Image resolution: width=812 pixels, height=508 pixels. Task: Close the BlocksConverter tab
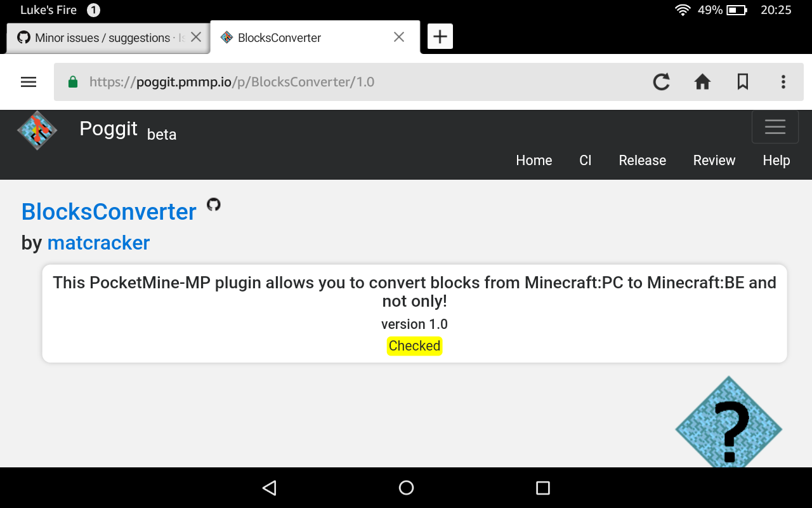[399, 37]
